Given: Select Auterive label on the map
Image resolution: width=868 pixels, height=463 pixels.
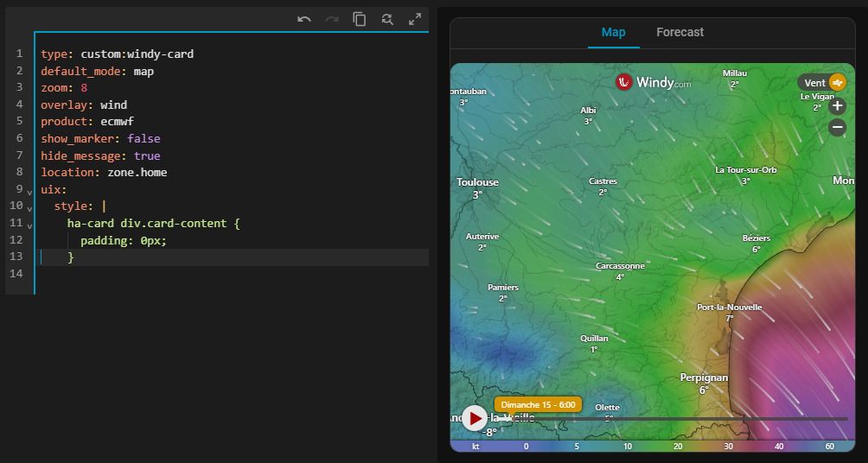Looking at the screenshot, I should coord(482,236).
